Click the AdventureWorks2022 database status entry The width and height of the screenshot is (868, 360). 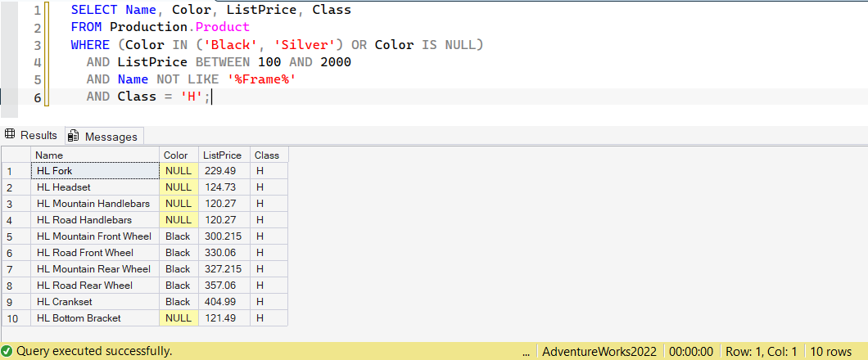click(x=599, y=351)
